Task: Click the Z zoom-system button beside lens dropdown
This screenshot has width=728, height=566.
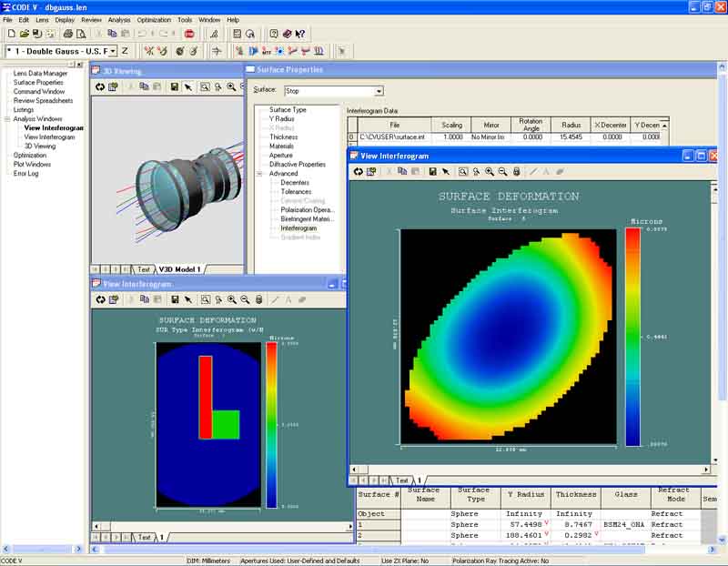Action: pyautogui.click(x=125, y=51)
